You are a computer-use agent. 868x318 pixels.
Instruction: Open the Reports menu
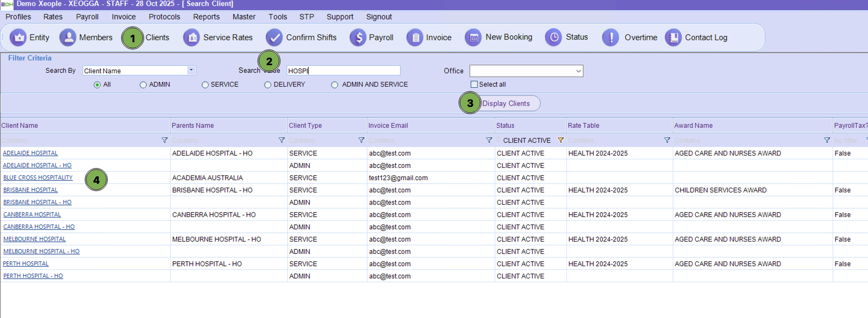pos(206,17)
